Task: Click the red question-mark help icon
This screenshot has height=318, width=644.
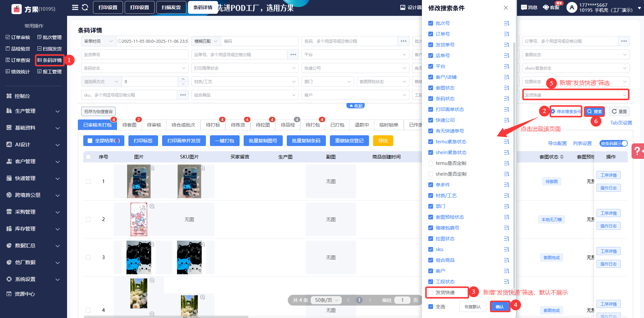Action: 638,151
